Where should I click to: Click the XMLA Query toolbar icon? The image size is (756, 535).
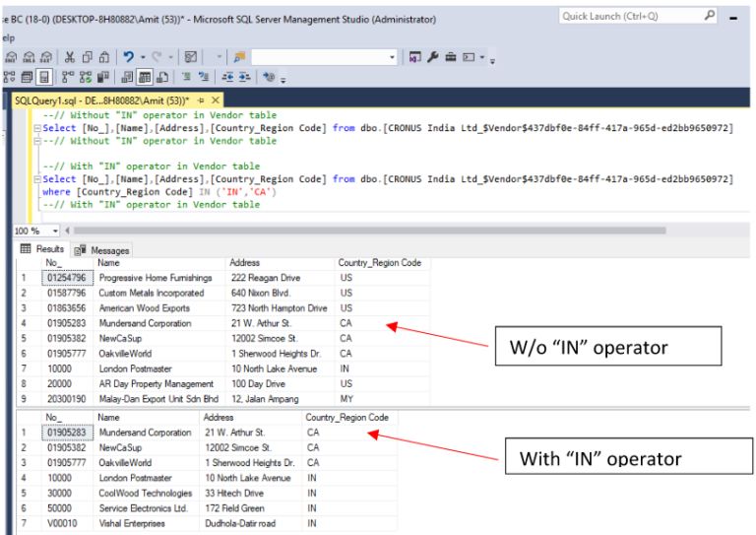click(x=29, y=57)
